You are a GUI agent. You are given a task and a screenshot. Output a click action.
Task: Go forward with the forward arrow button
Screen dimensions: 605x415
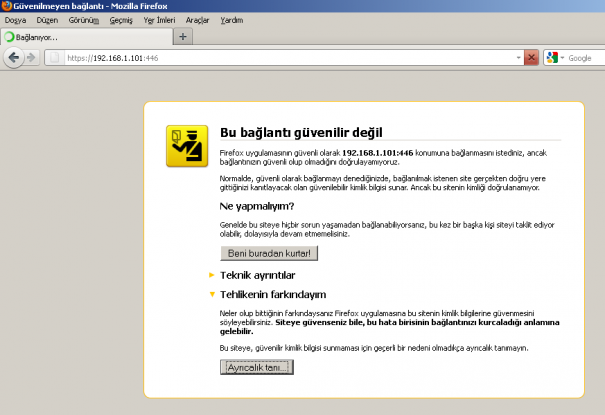click(x=32, y=58)
